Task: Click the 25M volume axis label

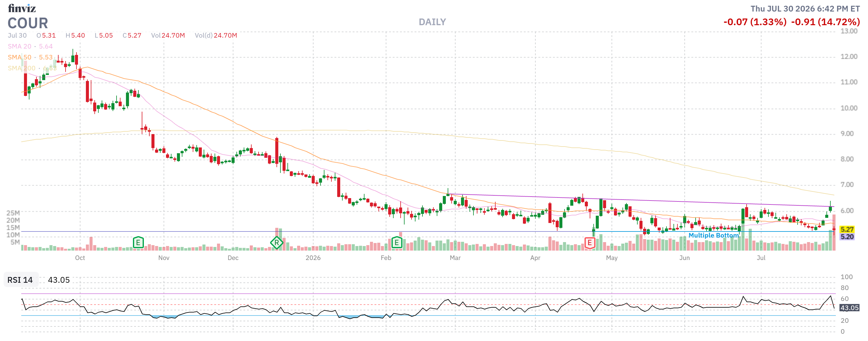Action: click(x=13, y=213)
